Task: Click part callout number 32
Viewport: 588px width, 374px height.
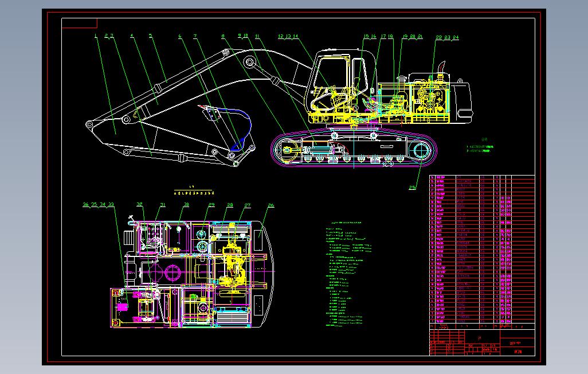Action: coord(139,204)
